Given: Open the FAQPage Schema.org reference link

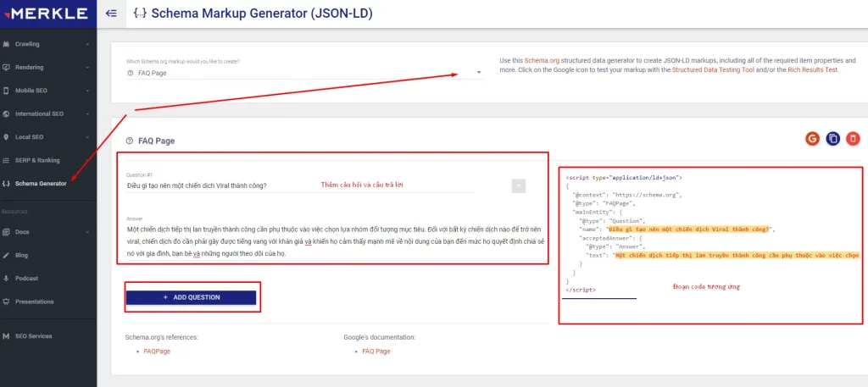Looking at the screenshot, I should point(157,351).
